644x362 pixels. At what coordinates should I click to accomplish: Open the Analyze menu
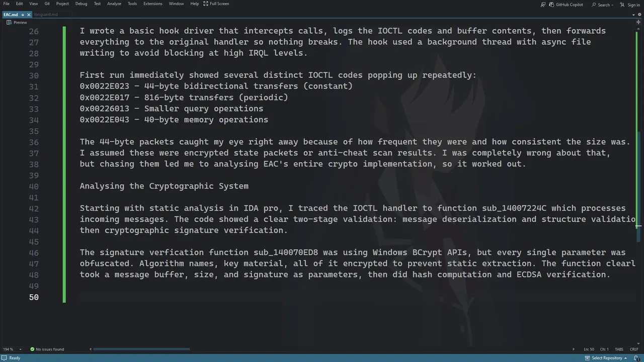114,4
